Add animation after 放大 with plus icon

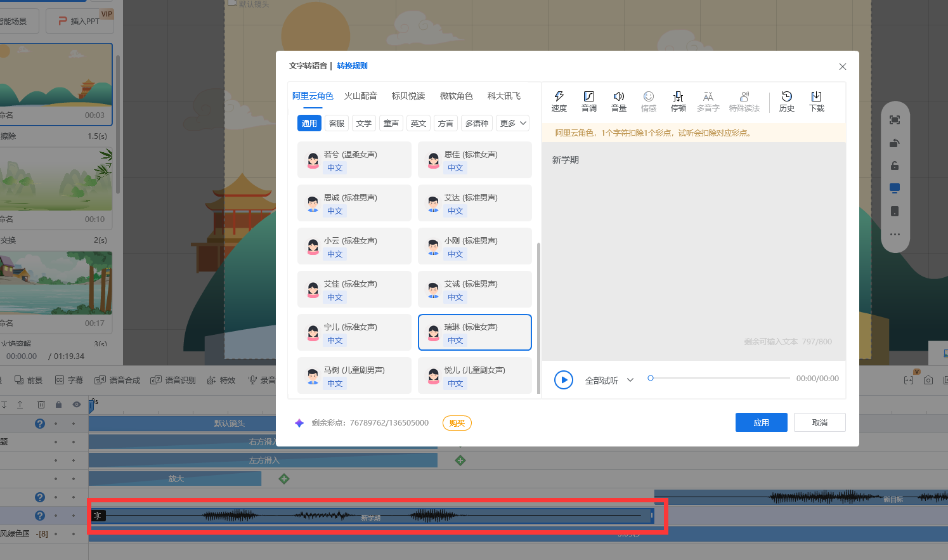(284, 479)
